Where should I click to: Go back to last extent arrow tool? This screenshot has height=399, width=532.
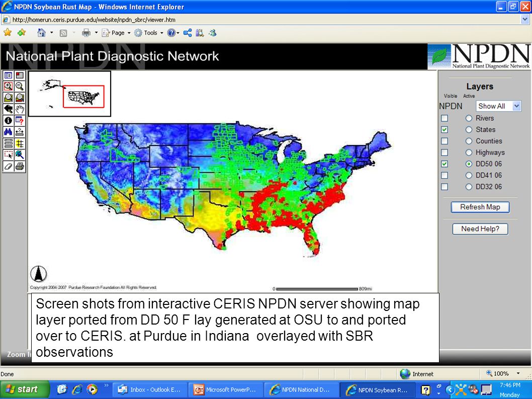[x=9, y=109]
